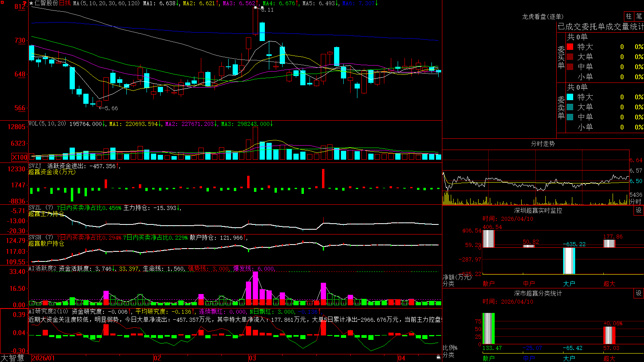Screen dimensions: 644x362
Task: Click the 超赢主力持仓 label
Action: click(46, 214)
